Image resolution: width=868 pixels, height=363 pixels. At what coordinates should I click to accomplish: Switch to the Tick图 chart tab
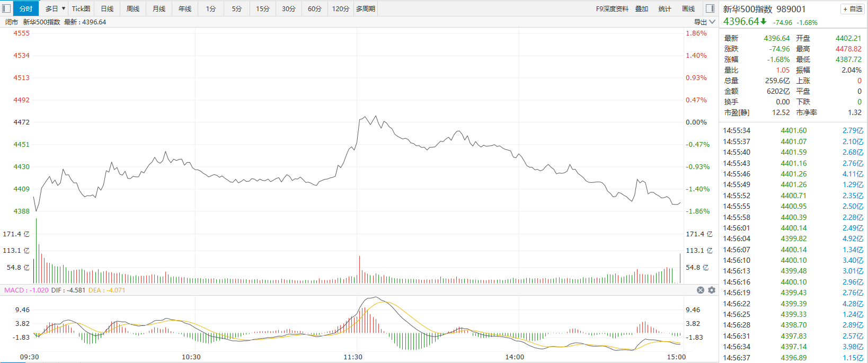81,8
